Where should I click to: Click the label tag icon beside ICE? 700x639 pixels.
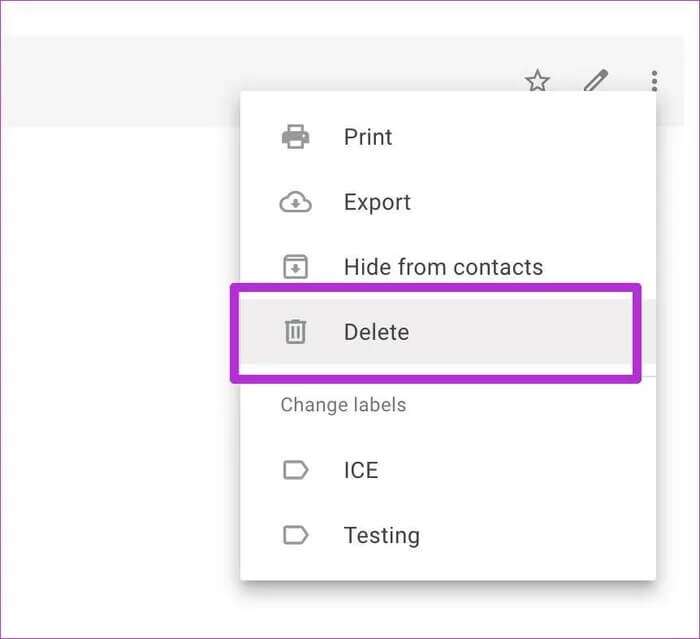coord(295,470)
